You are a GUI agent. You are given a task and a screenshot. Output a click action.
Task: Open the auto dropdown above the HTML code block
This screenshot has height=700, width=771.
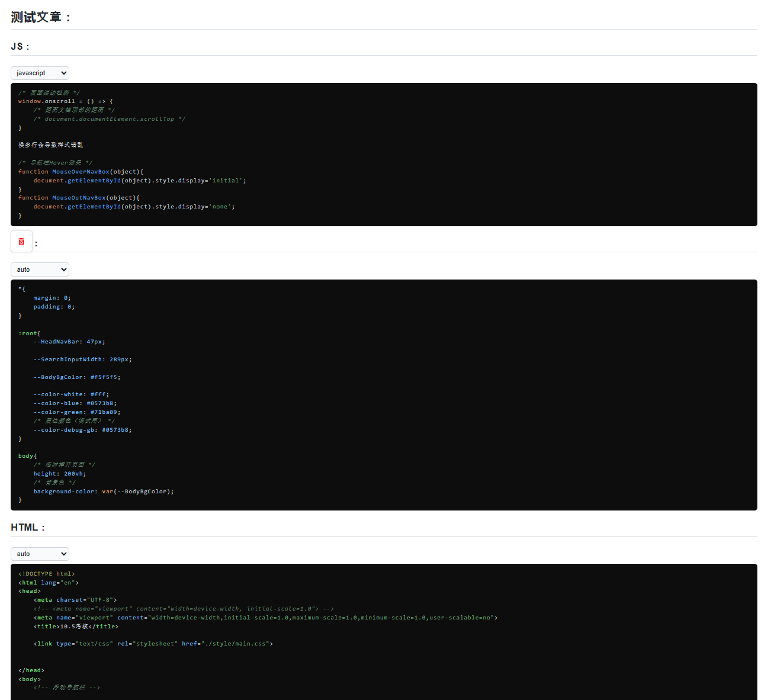click(x=40, y=554)
